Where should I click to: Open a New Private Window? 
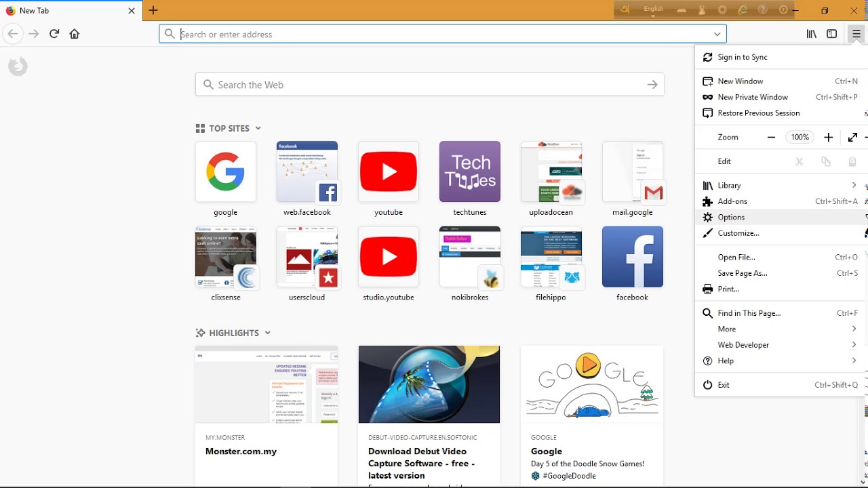[781, 97]
